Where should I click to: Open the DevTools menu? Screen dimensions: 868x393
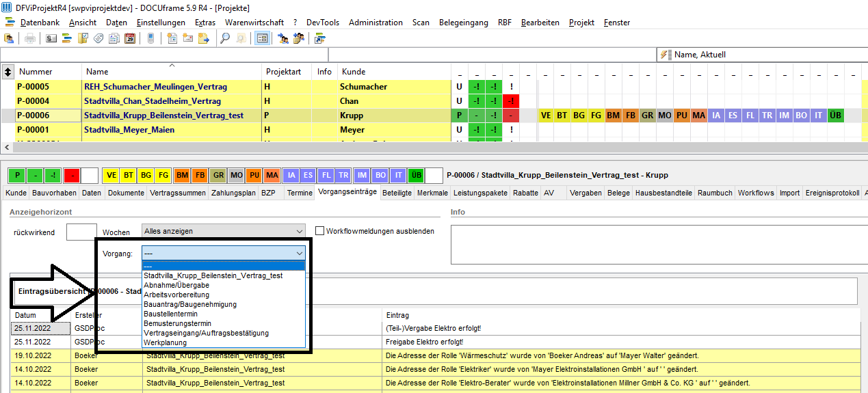coord(323,23)
